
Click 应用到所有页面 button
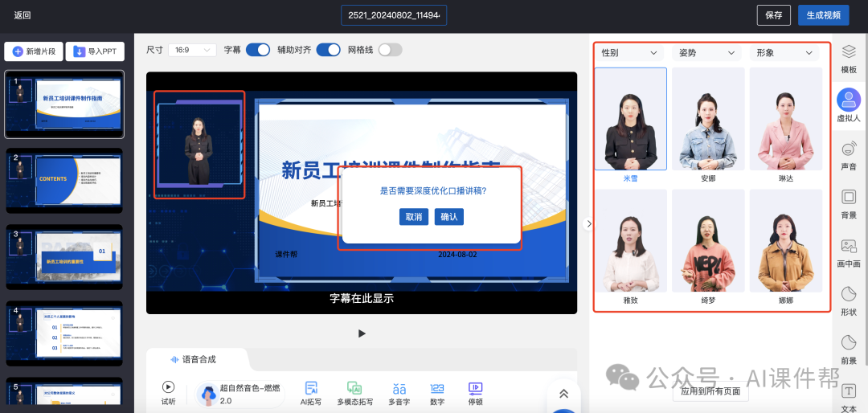point(710,391)
